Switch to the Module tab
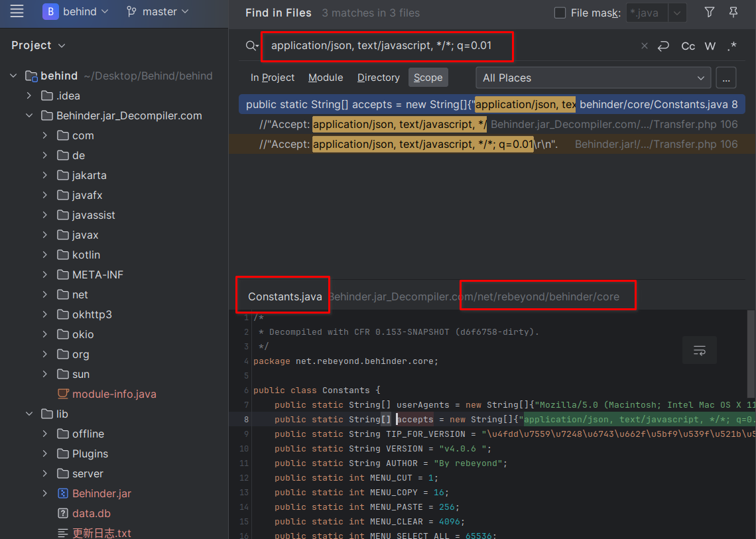This screenshot has width=756, height=539. pyautogui.click(x=326, y=78)
